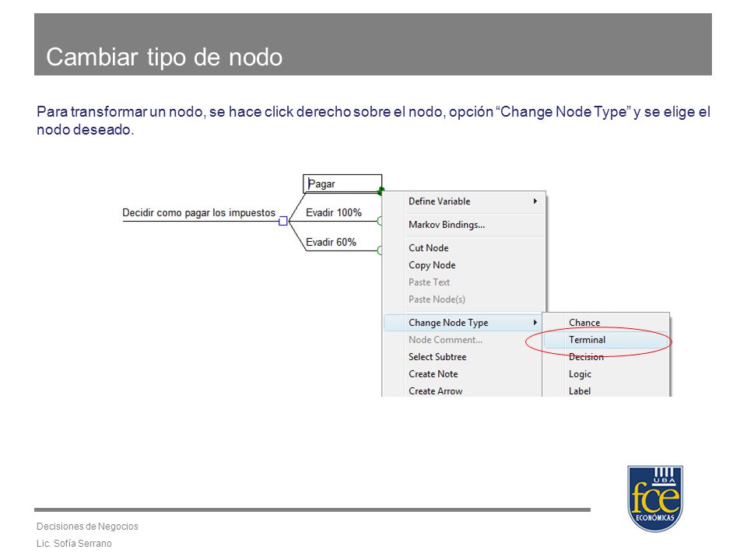Change node type to Decision
This screenshot has height=560, width=747.
pyautogui.click(x=606, y=357)
